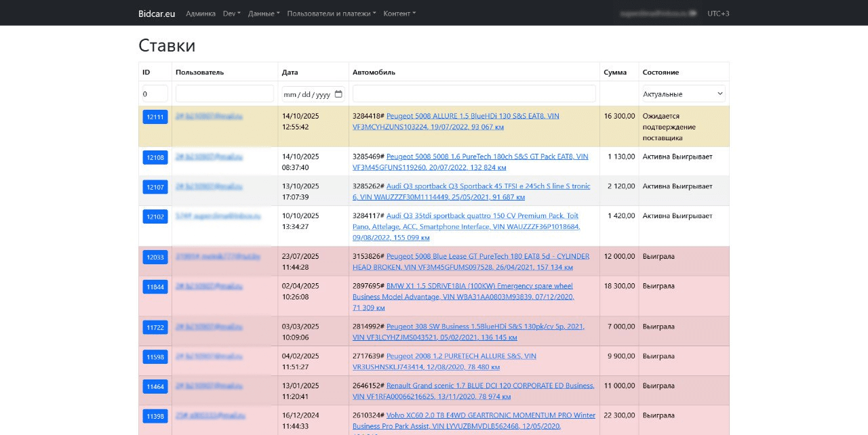Open the Bidcar.eu home brand link
The image size is (868, 435).
pyautogui.click(x=157, y=14)
